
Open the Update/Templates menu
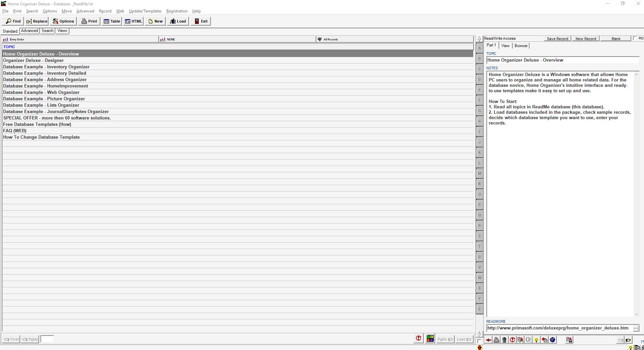(x=145, y=11)
